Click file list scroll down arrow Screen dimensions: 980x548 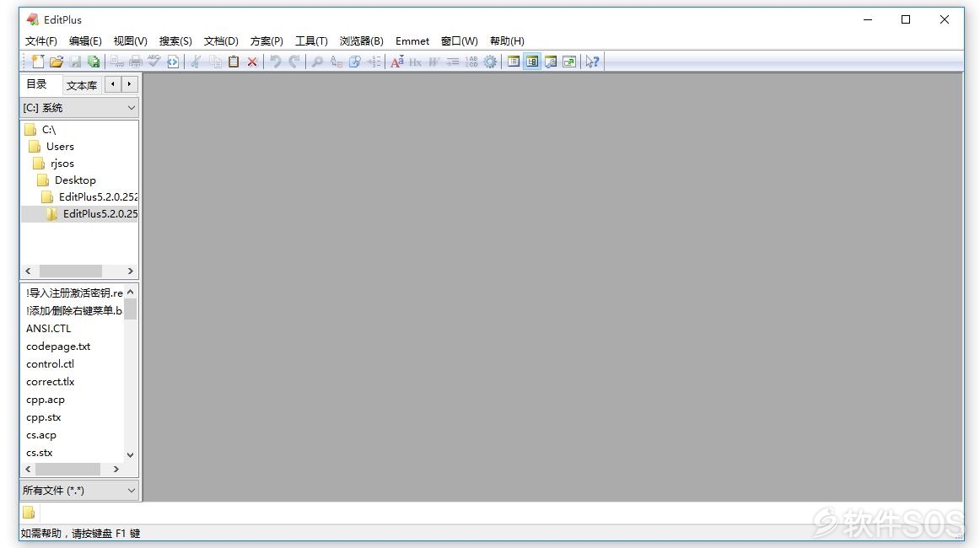tap(130, 455)
